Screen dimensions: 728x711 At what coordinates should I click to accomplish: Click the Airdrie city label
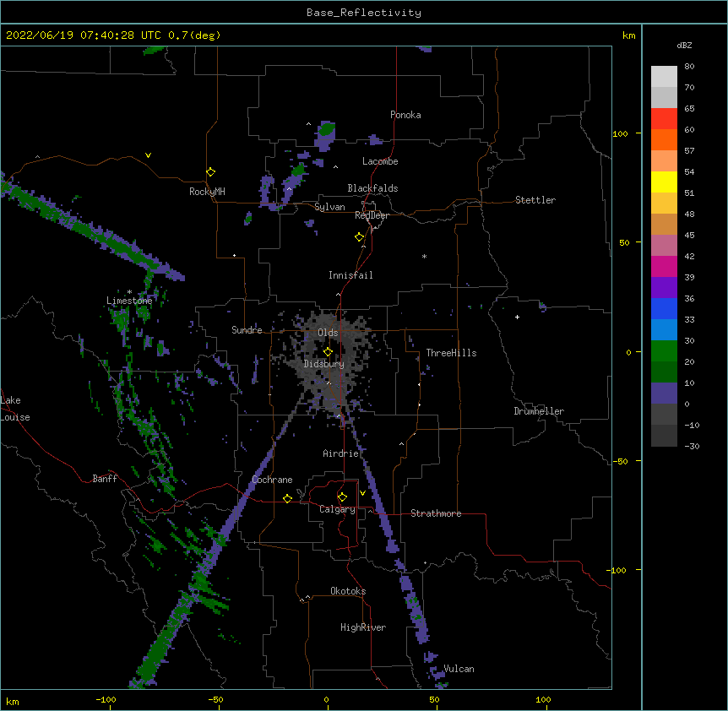[x=341, y=453]
